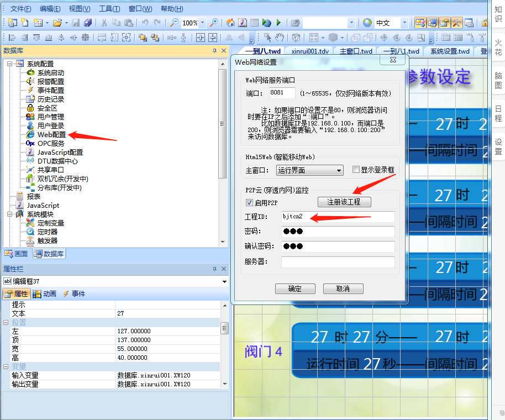Click the Open folder toolbar icon
This screenshot has height=420, width=505.
pos(57,23)
